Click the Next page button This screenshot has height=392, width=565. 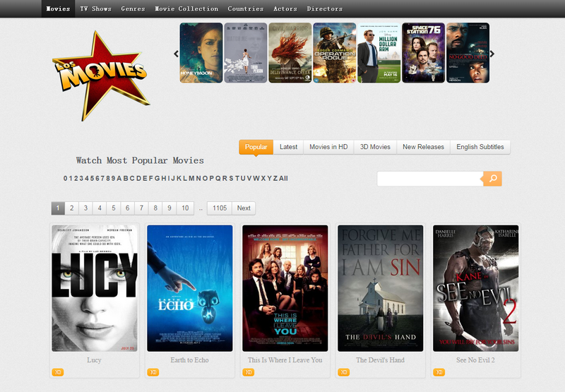[244, 208]
